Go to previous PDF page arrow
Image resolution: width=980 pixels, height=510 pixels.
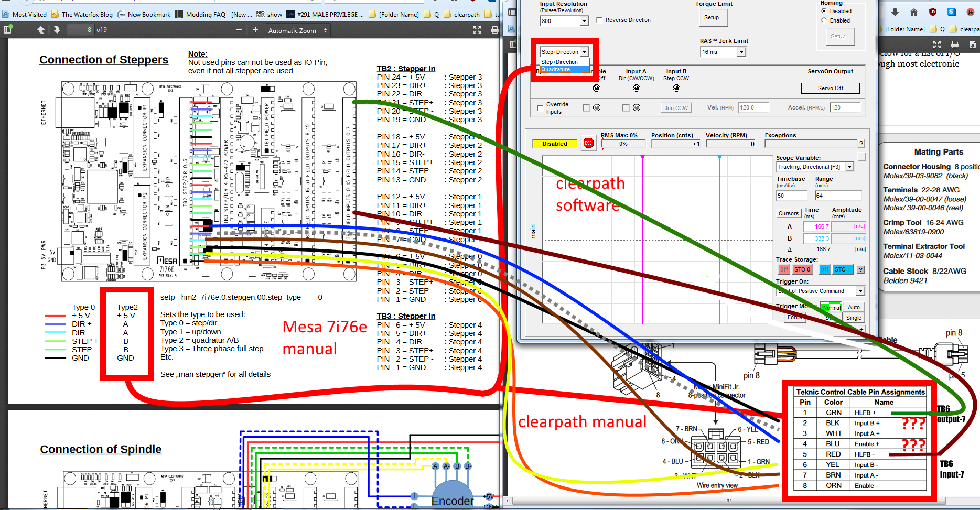point(41,30)
